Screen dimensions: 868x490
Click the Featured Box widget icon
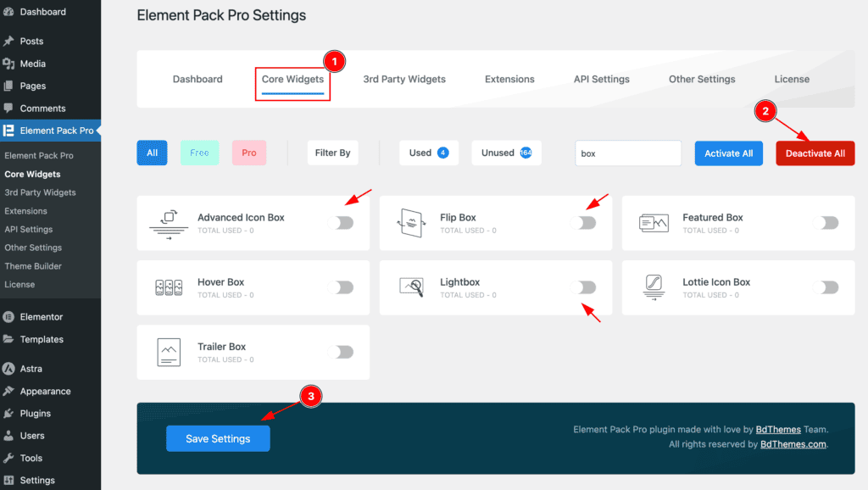point(654,223)
